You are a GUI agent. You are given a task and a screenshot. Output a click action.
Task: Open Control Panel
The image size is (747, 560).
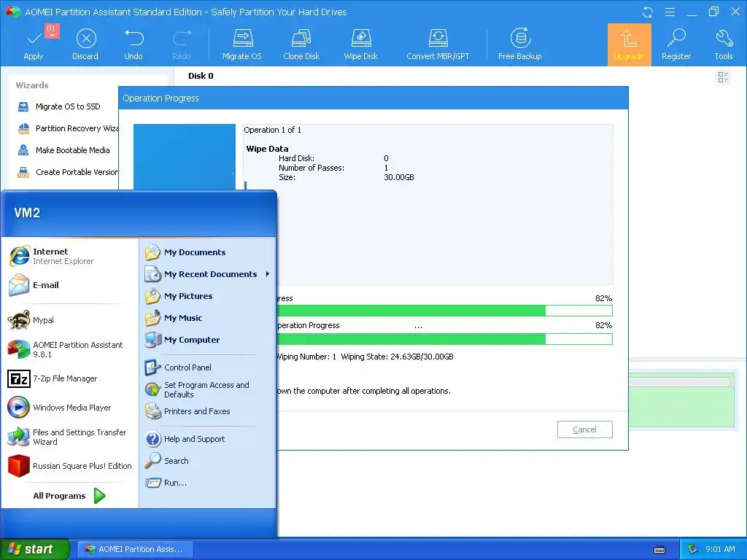pos(208,367)
